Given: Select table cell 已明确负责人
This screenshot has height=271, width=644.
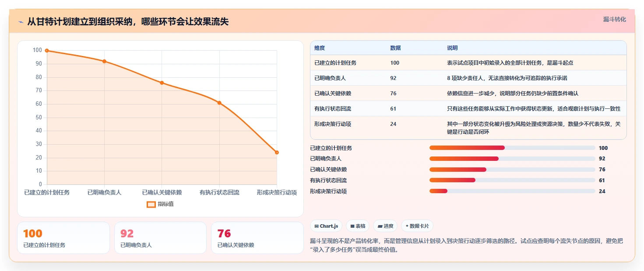Looking at the screenshot, I should (330, 78).
